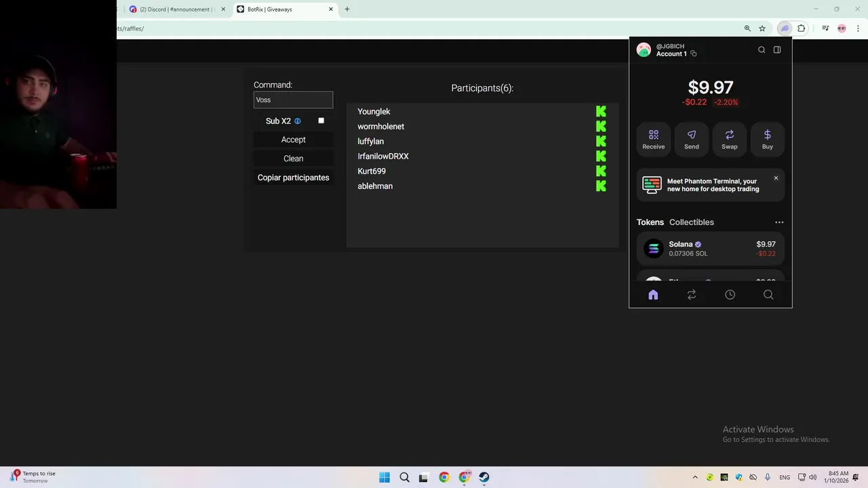Screen dimensions: 868x488
Task: Click the Accept button
Action: coord(293,140)
